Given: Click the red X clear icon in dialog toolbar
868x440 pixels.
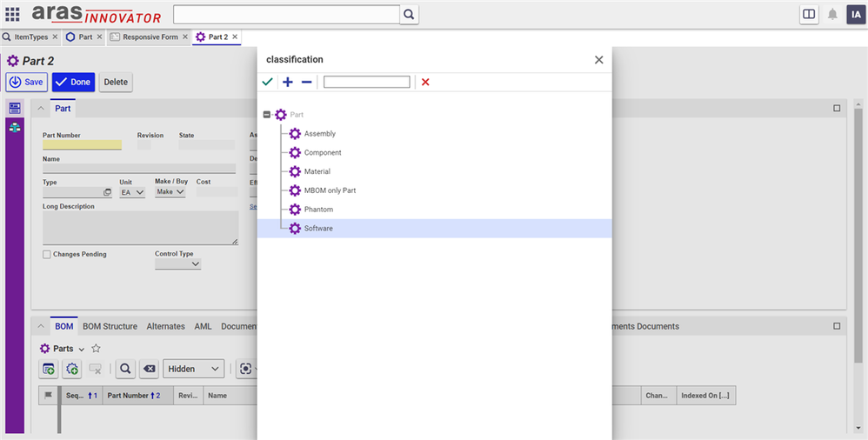Looking at the screenshot, I should pos(425,82).
